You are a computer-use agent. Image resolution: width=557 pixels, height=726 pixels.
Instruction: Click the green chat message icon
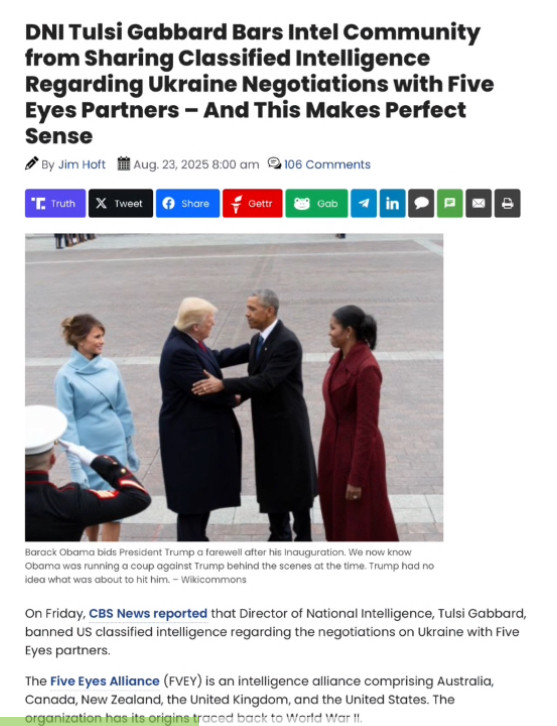(450, 203)
